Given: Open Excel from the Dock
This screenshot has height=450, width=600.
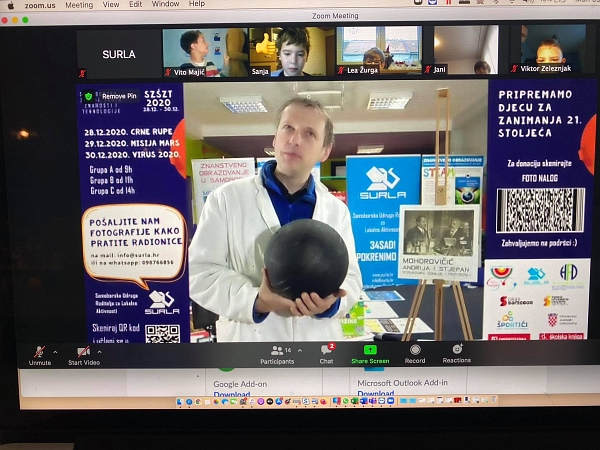Looking at the screenshot, I should pos(354,401).
